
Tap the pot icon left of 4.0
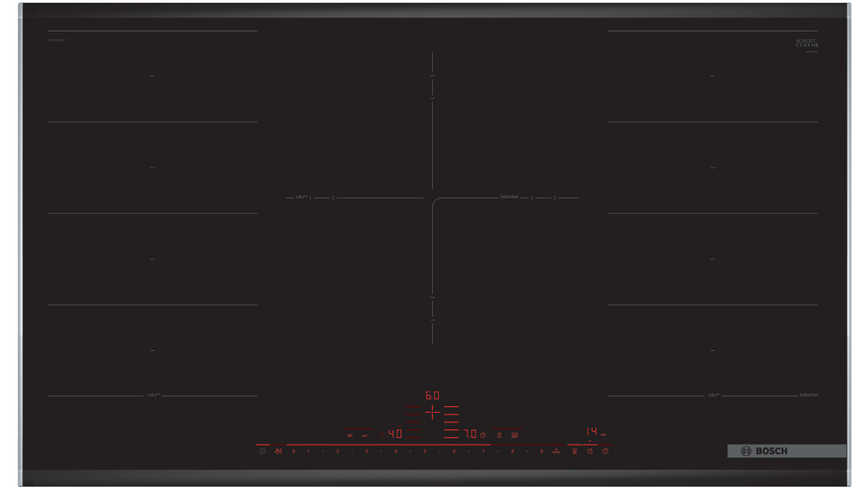tap(349, 435)
